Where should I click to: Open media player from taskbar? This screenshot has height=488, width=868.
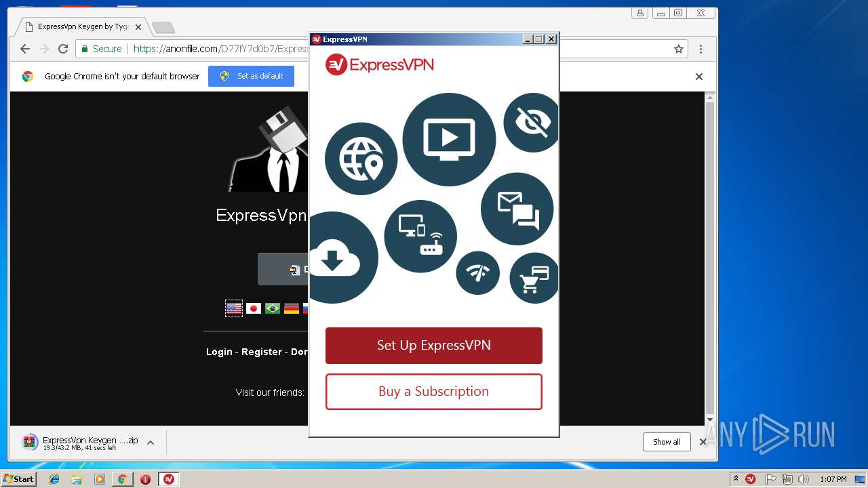click(x=100, y=479)
